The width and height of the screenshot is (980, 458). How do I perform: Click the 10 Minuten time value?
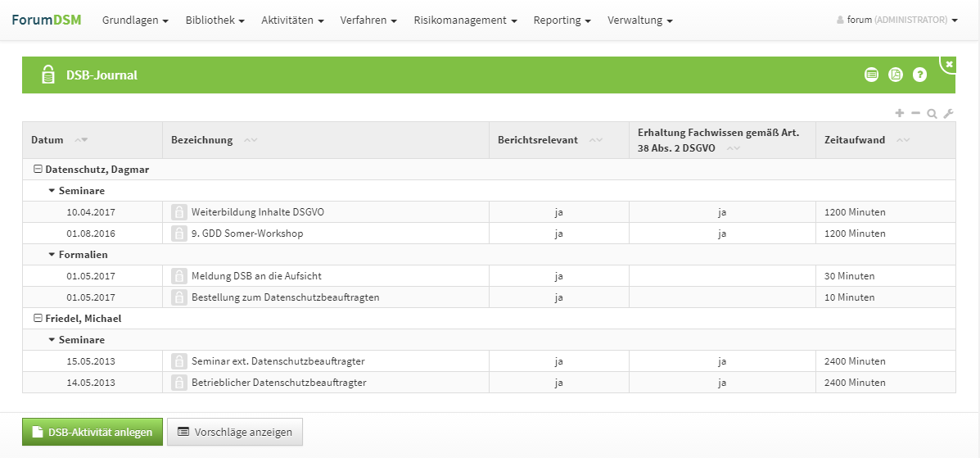click(849, 297)
